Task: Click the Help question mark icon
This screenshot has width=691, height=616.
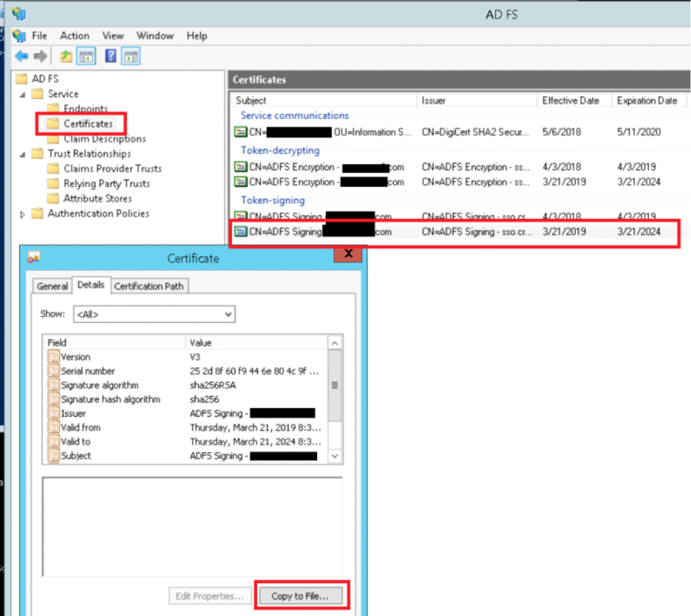Action: coord(110,56)
